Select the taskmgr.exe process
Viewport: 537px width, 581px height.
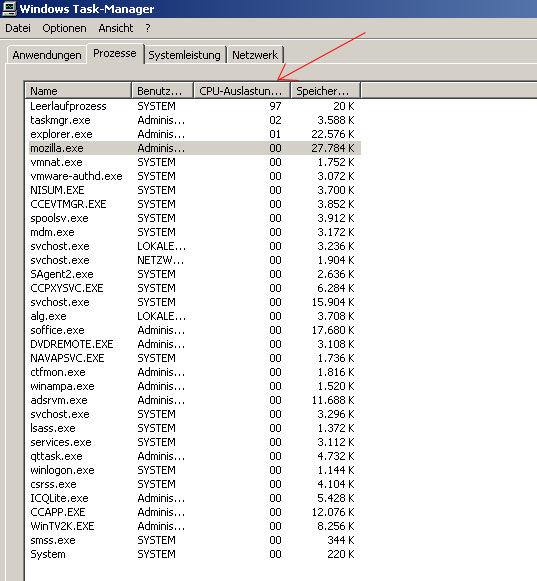(x=194, y=120)
